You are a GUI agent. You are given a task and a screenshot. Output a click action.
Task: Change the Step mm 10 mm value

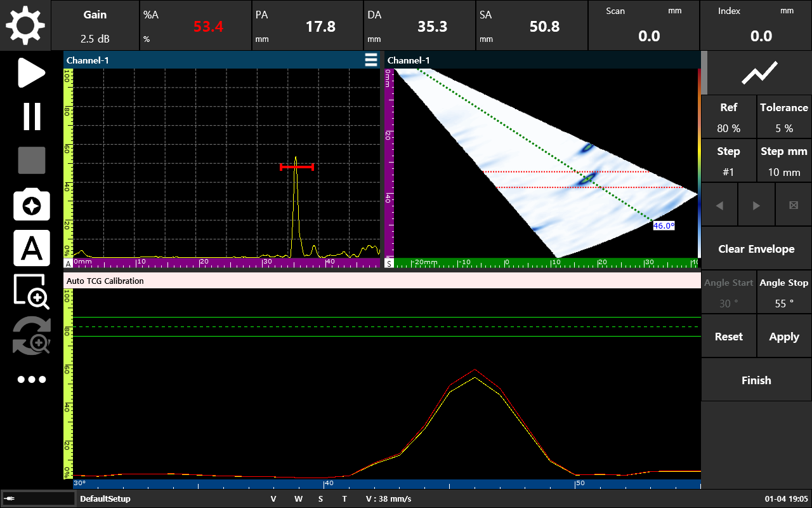point(784,161)
